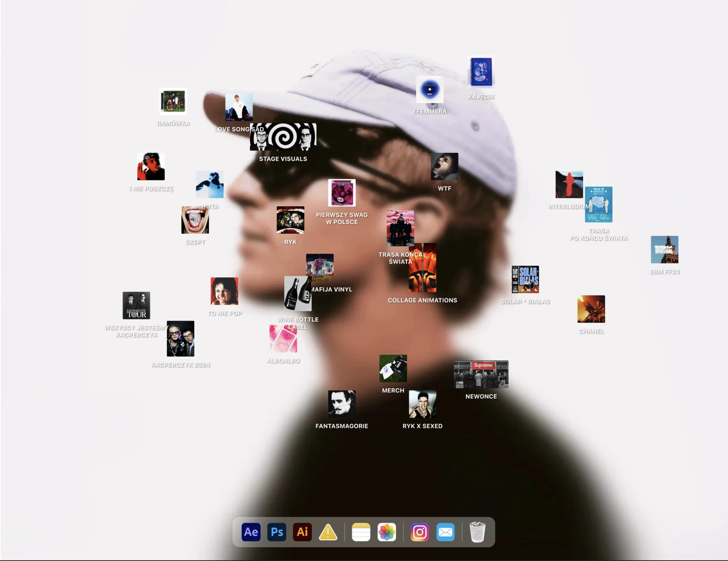The width and height of the screenshot is (728, 561).
Task: Open the STAGE VISUALS spiral thumbnail
Action: click(283, 137)
